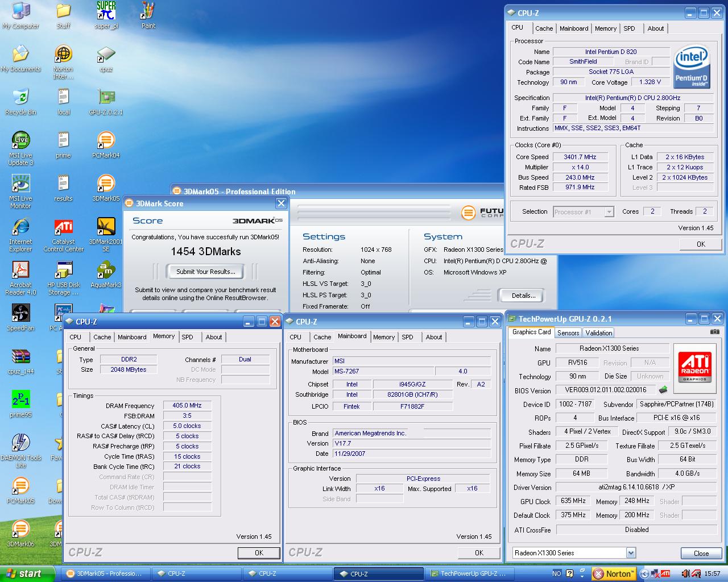
Task: Expand the Radeon X1300 Series GPU dropdown
Action: pyautogui.click(x=574, y=552)
